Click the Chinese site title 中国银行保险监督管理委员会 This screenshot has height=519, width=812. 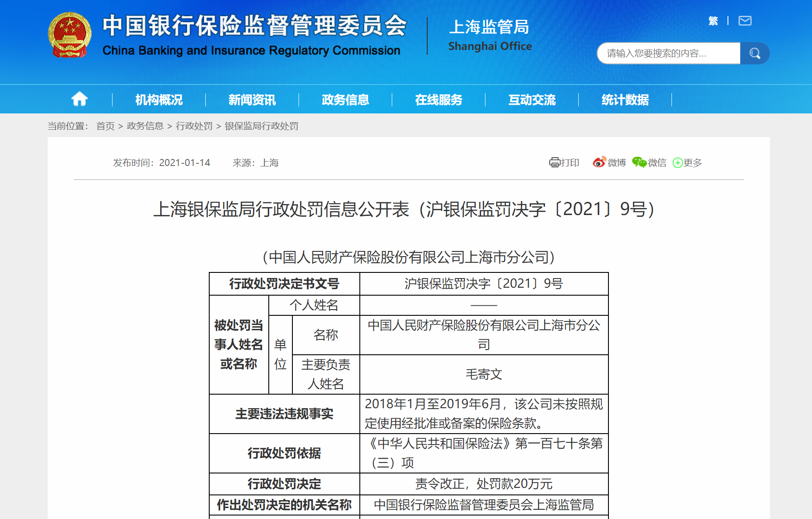pos(254,25)
